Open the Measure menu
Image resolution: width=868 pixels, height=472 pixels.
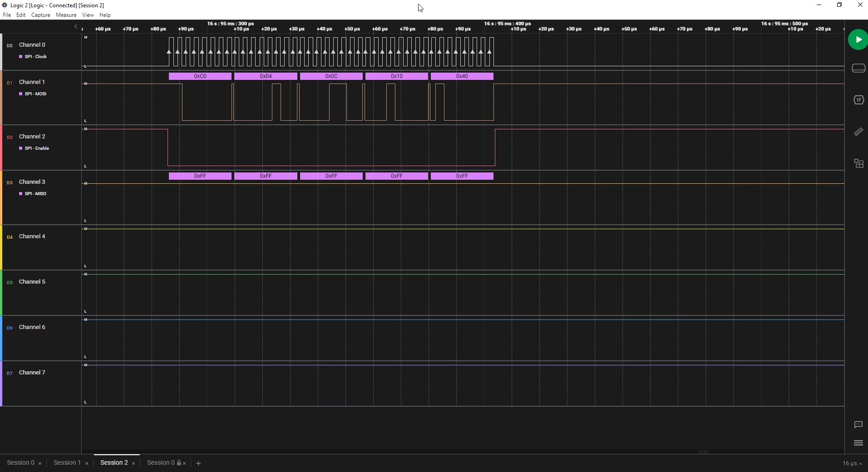[x=66, y=15]
